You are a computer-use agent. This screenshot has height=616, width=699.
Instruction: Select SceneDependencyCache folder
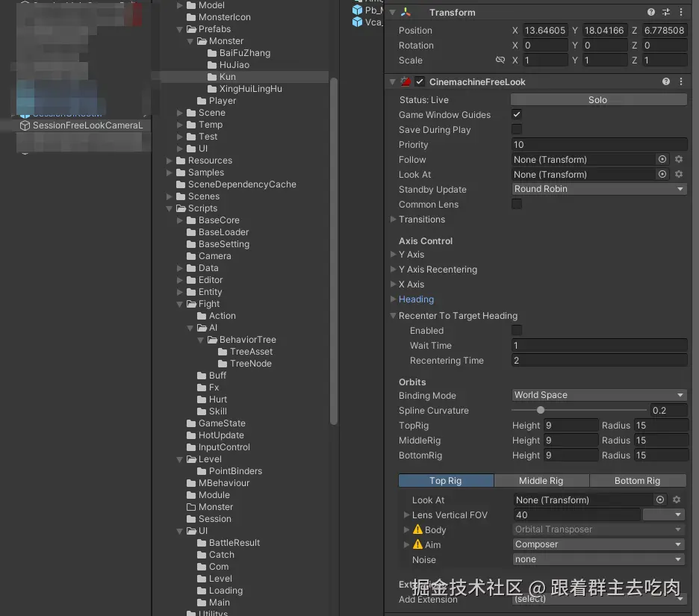click(x=242, y=184)
